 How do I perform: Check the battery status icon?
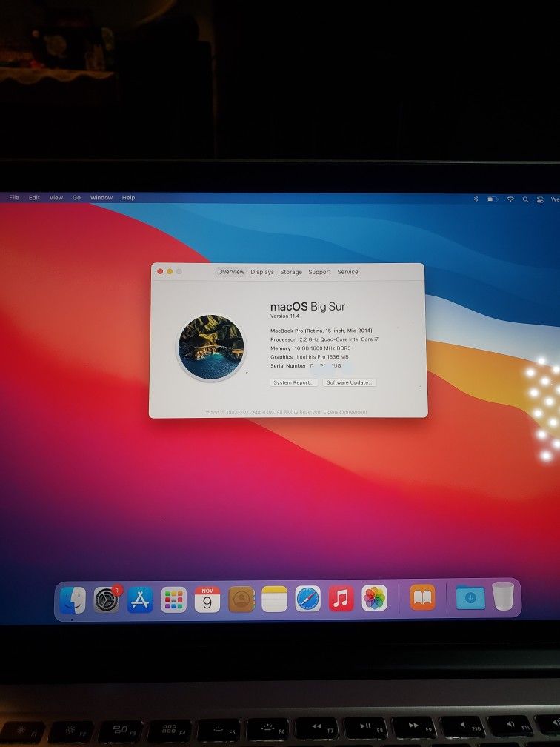492,199
